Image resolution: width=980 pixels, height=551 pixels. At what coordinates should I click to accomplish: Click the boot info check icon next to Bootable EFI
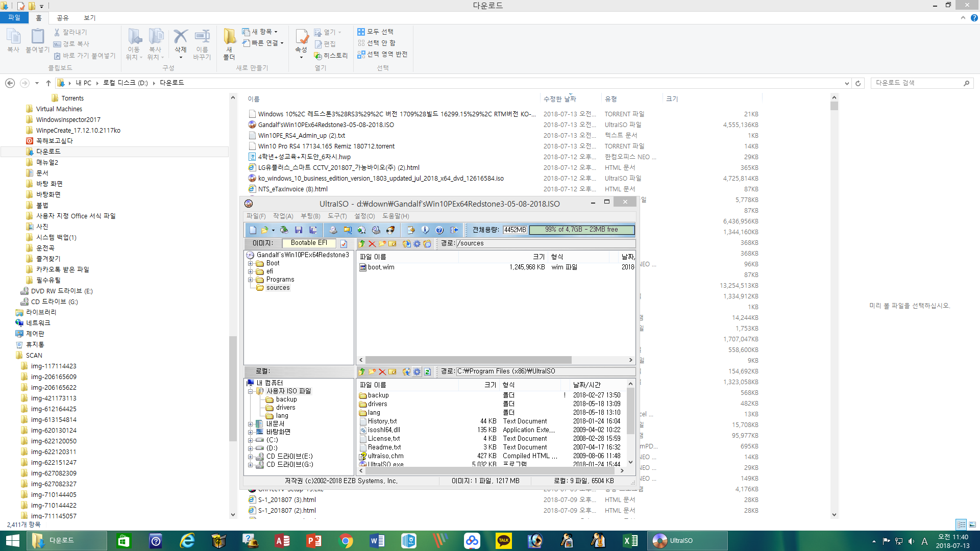tap(344, 244)
